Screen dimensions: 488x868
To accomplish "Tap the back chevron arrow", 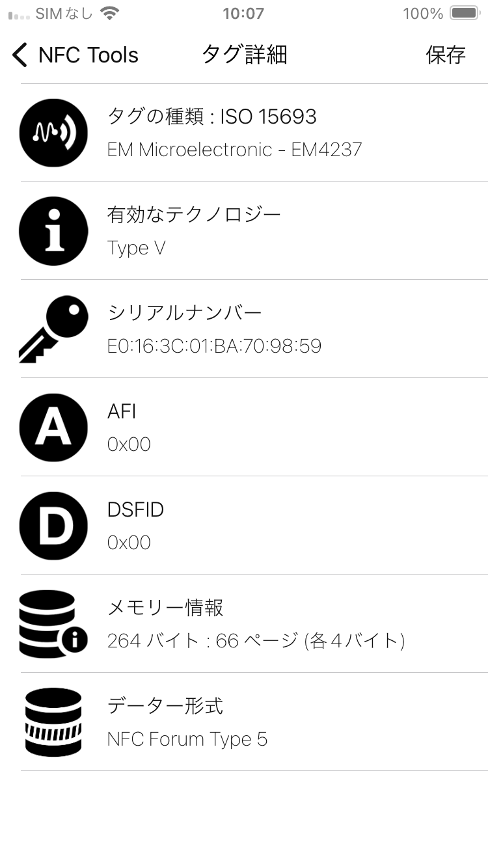I will pos(20,55).
